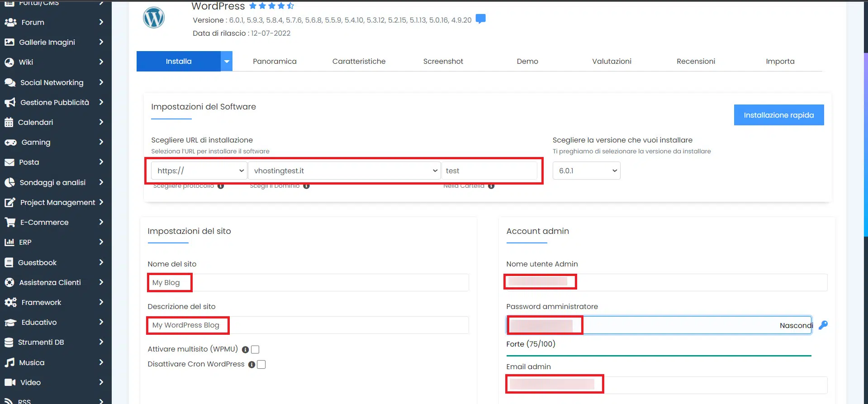Select the Installa tab
The height and width of the screenshot is (404, 868).
[179, 61]
